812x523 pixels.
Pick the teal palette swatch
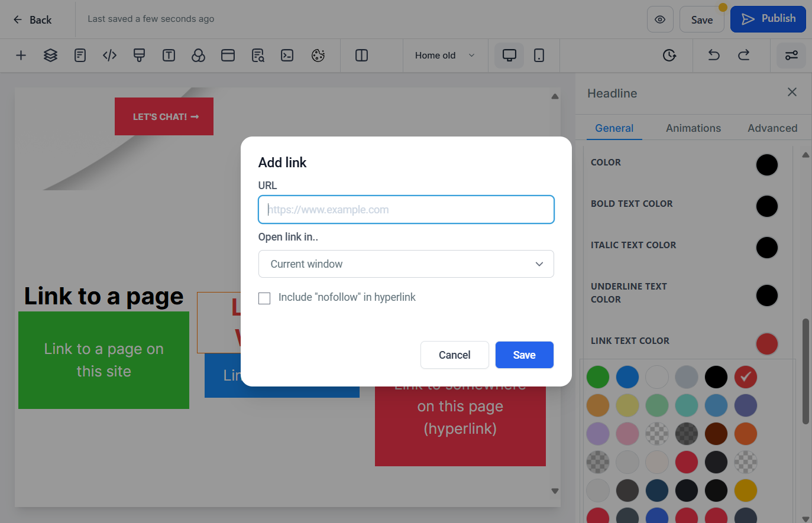[687, 405]
